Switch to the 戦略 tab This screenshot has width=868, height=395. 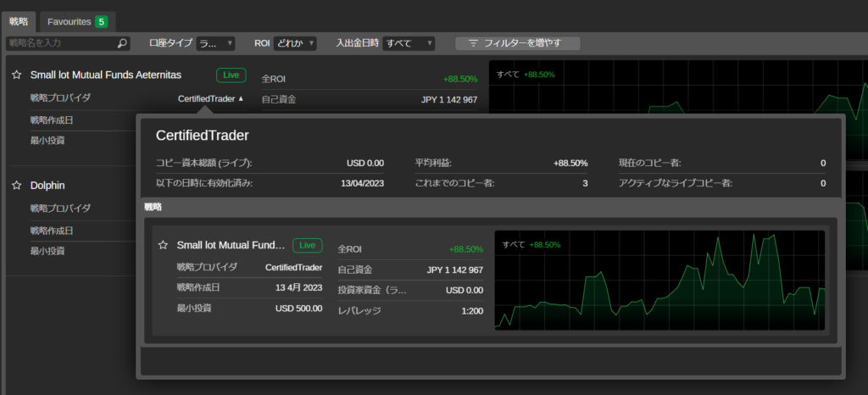click(x=19, y=21)
